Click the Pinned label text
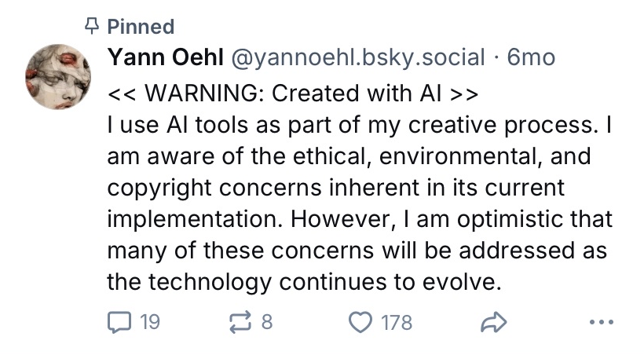The height and width of the screenshot is (355, 644). coord(141,26)
